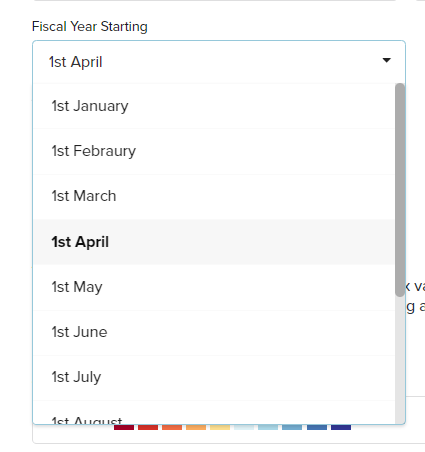Choose 1st March from the list
The width and height of the screenshot is (425, 452).
[214, 196]
